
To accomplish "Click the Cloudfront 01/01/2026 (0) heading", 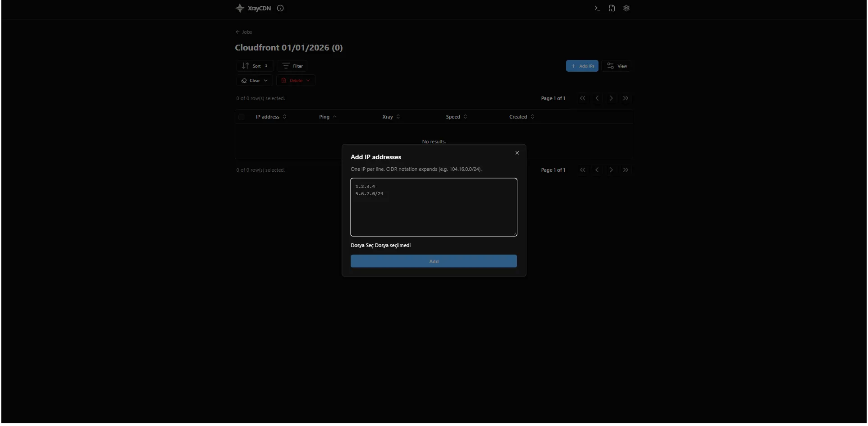I will tap(289, 48).
